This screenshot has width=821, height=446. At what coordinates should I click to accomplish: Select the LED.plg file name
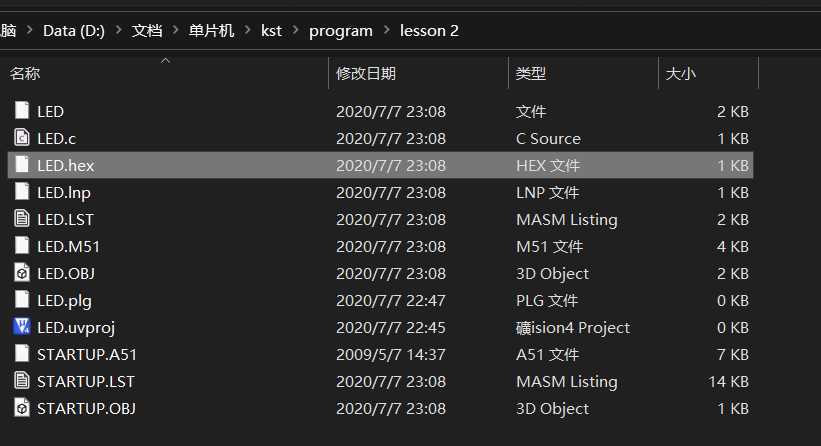(x=64, y=300)
